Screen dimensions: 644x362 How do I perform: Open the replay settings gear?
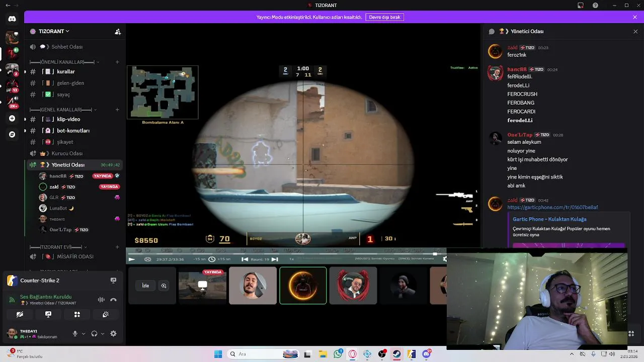pyautogui.click(x=444, y=259)
